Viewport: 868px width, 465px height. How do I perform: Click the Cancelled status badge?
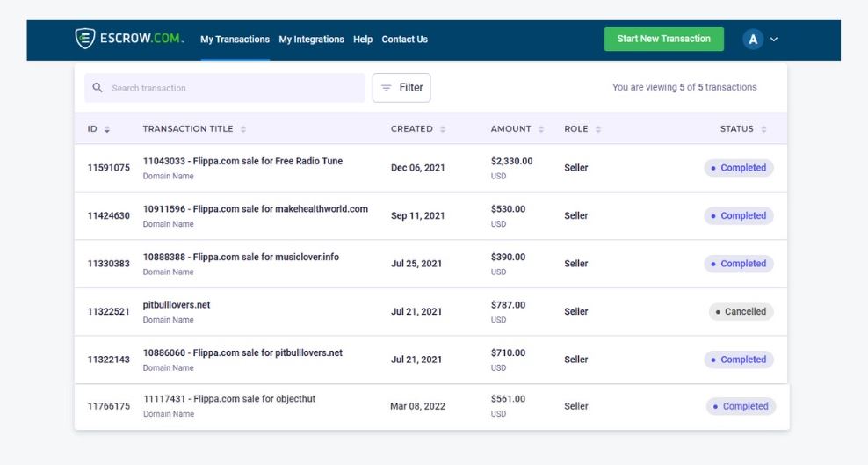[741, 312]
